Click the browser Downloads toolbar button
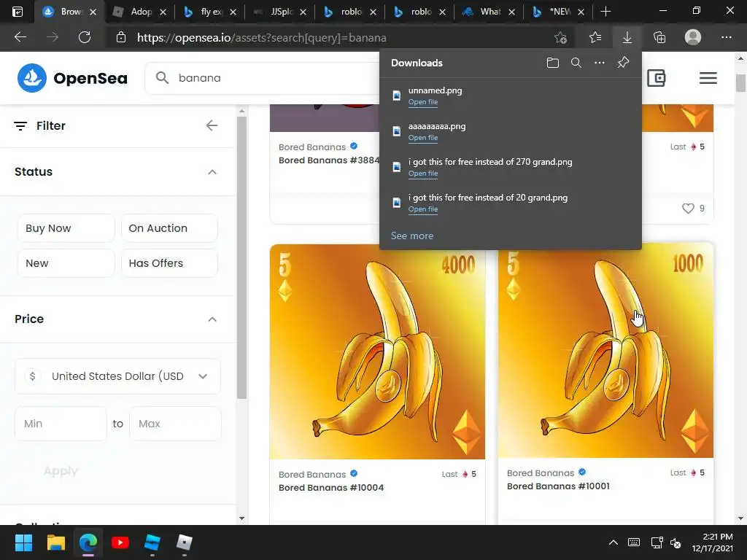747x560 pixels. [x=627, y=38]
